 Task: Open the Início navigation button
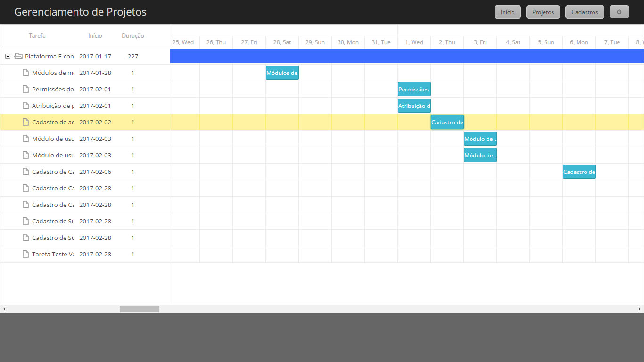pyautogui.click(x=507, y=12)
